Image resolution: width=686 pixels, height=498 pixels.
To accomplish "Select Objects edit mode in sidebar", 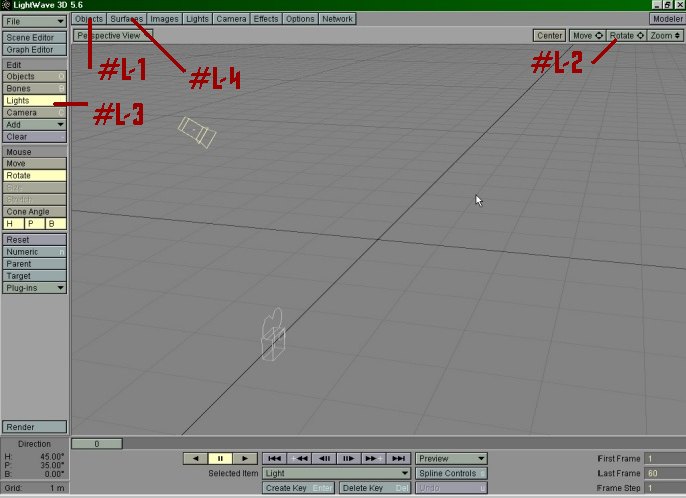I will (35, 76).
